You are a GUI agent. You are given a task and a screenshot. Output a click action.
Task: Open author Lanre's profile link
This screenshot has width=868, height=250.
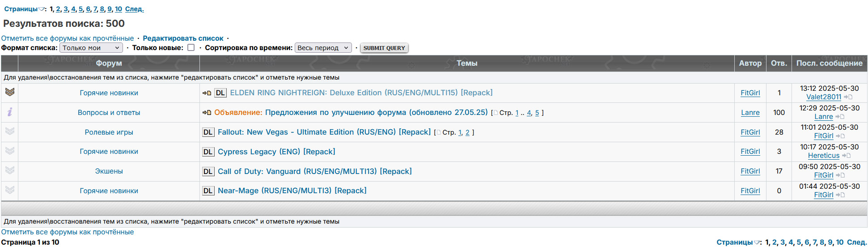click(750, 113)
